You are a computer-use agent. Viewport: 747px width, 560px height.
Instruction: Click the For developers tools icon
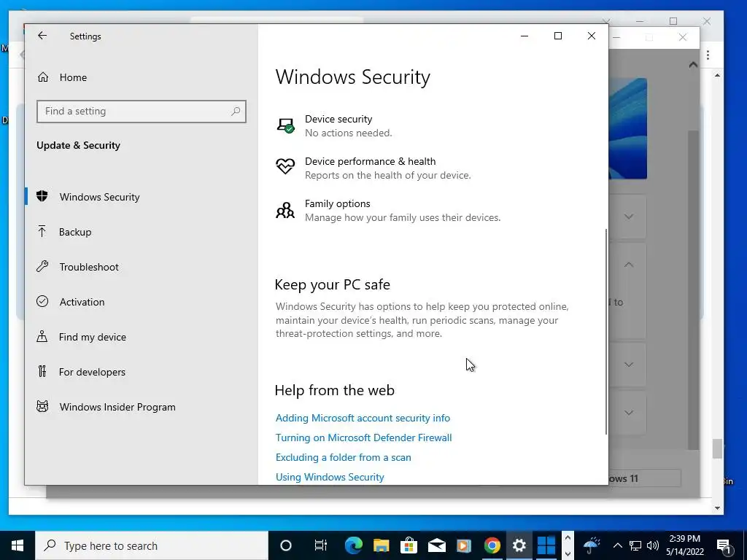click(x=42, y=371)
